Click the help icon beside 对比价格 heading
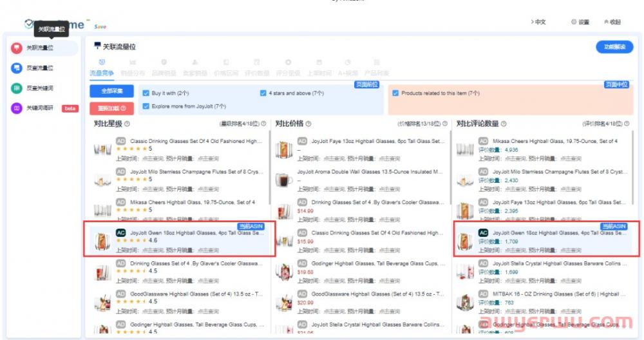644x340 pixels. point(308,124)
